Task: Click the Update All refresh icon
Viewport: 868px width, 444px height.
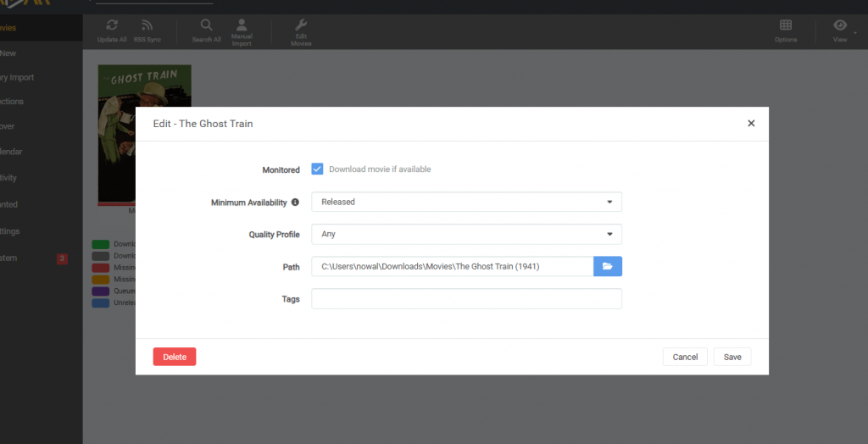Action: tap(112, 25)
